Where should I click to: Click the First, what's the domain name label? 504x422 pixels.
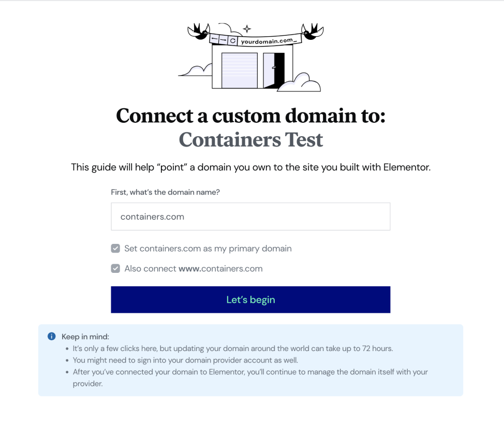click(x=165, y=192)
